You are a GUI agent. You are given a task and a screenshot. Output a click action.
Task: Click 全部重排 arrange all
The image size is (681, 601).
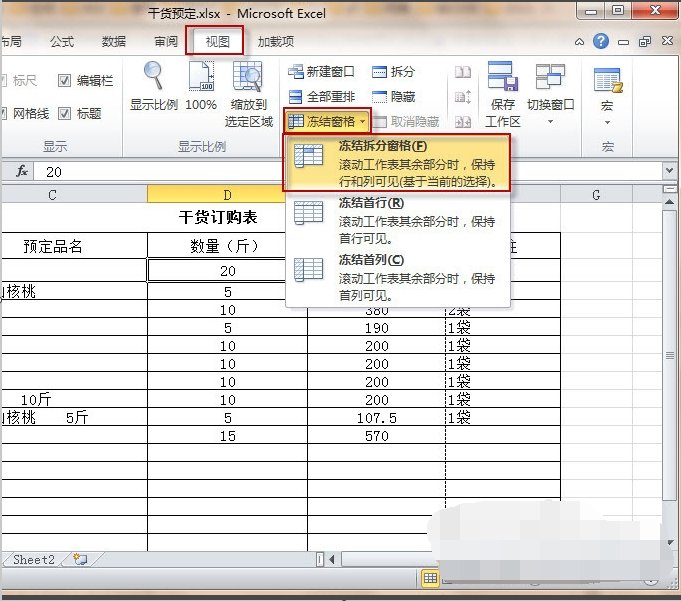(x=321, y=96)
